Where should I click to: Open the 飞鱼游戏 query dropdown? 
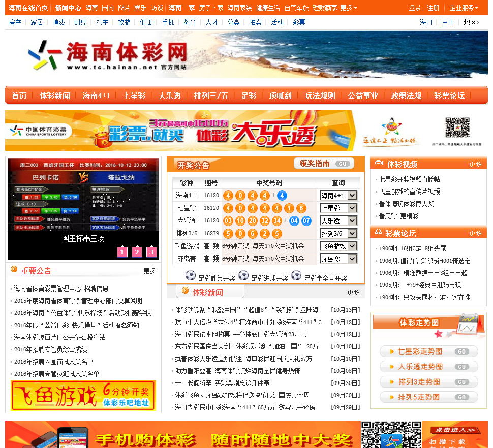338,246
